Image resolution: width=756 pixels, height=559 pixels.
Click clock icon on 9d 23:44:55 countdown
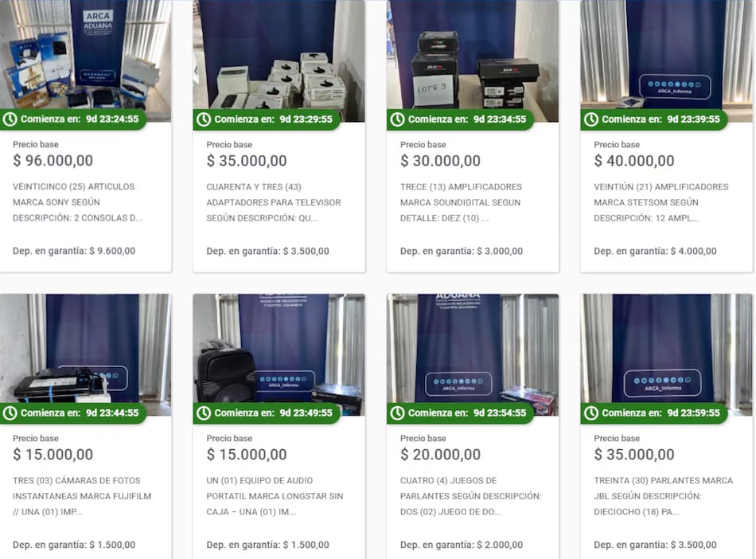pyautogui.click(x=10, y=412)
